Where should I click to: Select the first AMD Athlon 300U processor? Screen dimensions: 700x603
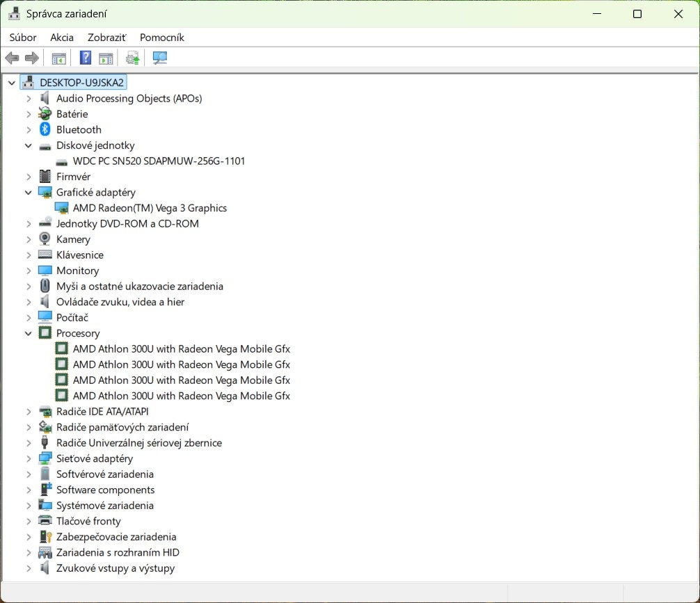pyautogui.click(x=181, y=348)
